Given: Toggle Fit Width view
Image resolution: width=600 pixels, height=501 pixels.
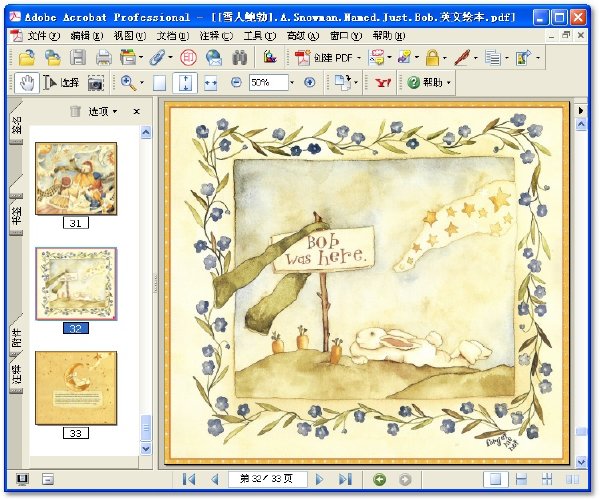Looking at the screenshot, I should tap(210, 83).
